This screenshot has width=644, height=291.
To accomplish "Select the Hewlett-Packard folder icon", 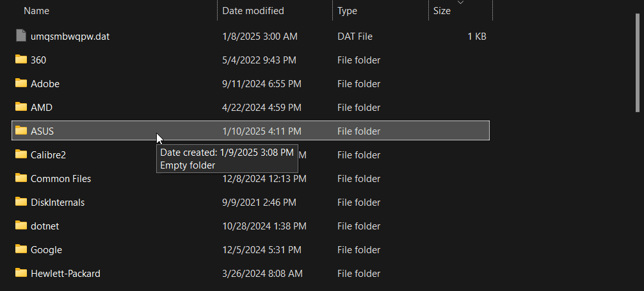I will pos(21,273).
